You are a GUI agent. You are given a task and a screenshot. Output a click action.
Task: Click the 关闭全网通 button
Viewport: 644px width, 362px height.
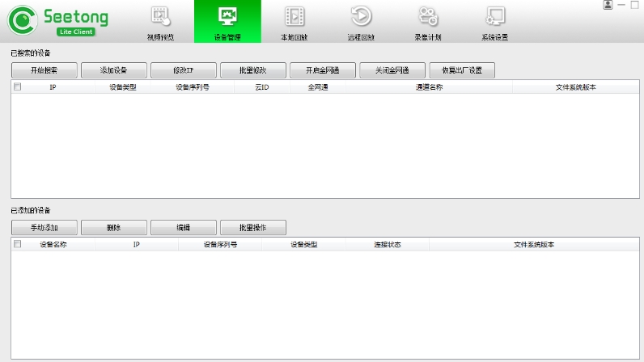click(392, 70)
